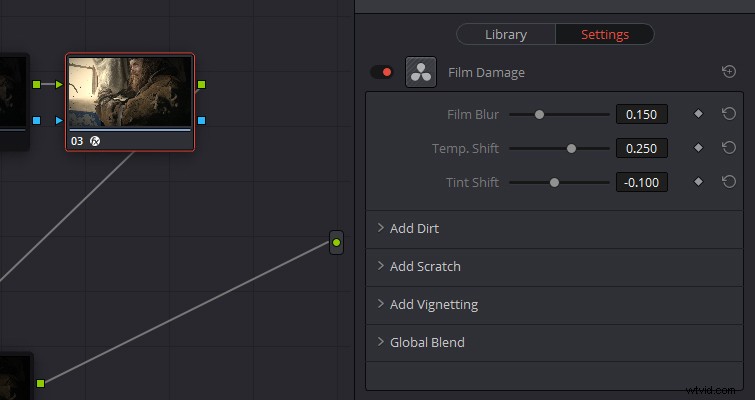Toggle the Film Damage effect off
Image resolution: width=755 pixels, height=400 pixels.
[382, 72]
